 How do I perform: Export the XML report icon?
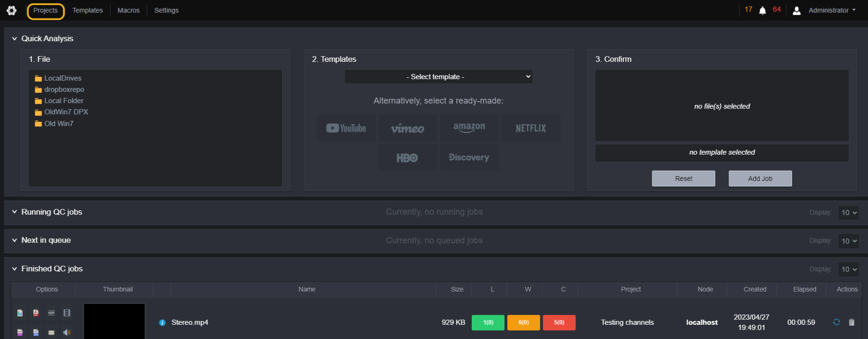tap(20, 333)
